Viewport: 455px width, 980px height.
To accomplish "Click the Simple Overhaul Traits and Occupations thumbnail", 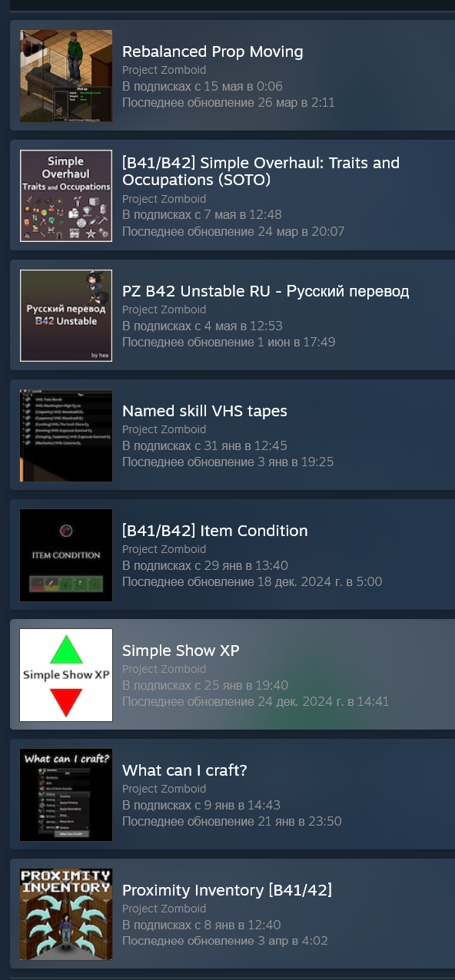I will pos(66,196).
